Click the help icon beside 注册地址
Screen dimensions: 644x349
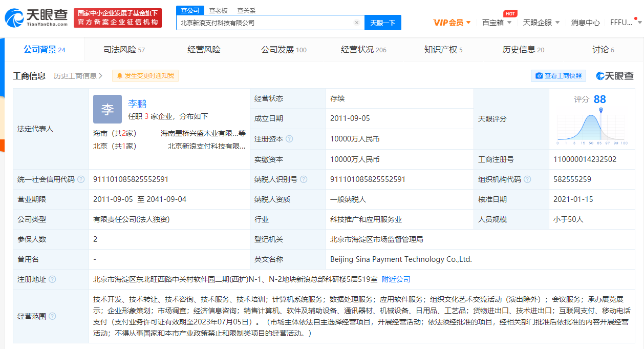coord(52,279)
